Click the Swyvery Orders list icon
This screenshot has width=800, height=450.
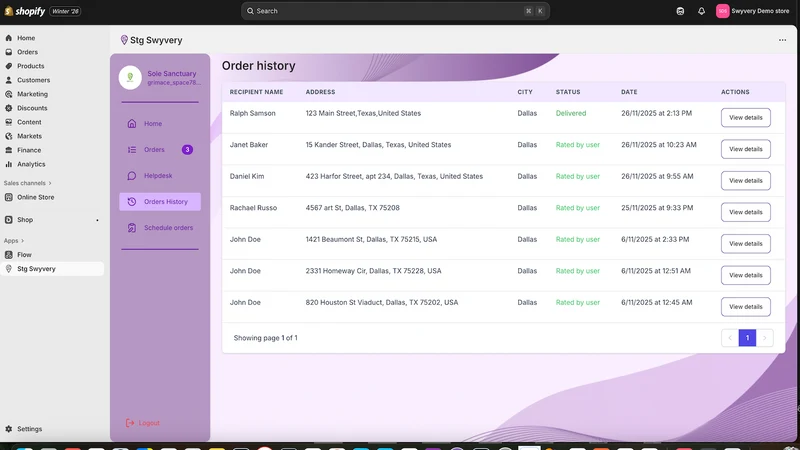(x=132, y=149)
